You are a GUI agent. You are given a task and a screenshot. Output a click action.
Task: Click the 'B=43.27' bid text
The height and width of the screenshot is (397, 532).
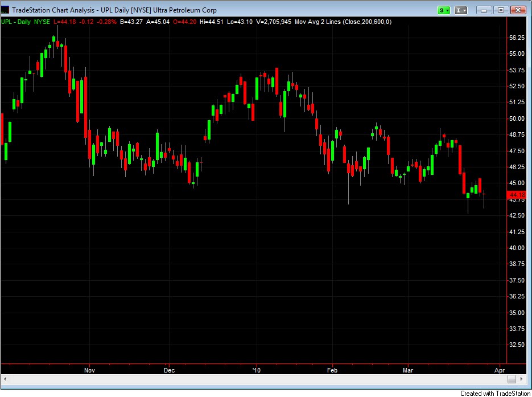point(131,22)
